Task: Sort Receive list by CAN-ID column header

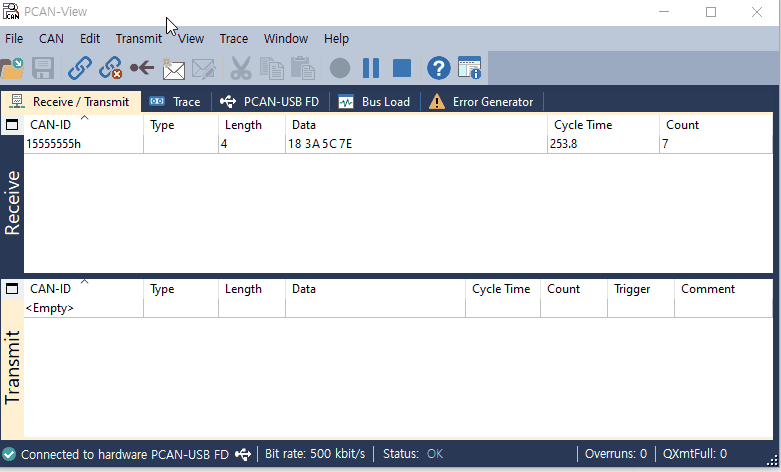Action: pos(83,124)
